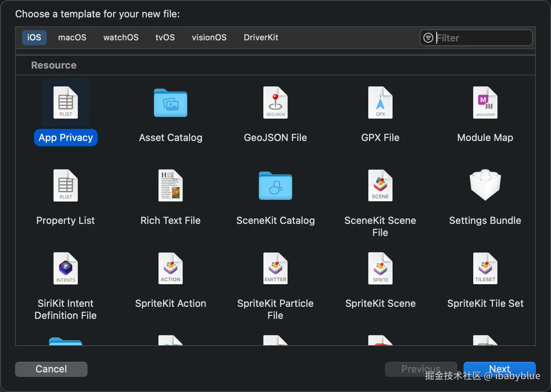
Task: Choose the Settings Bundle icon
Action: 485,185
